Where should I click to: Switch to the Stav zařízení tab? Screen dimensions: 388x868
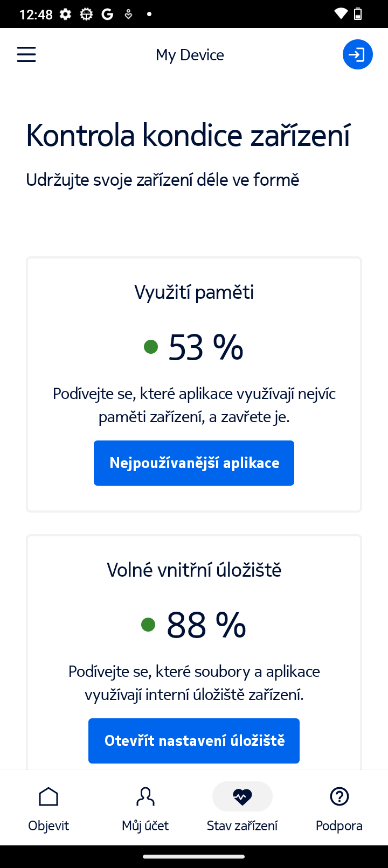pos(242,808)
